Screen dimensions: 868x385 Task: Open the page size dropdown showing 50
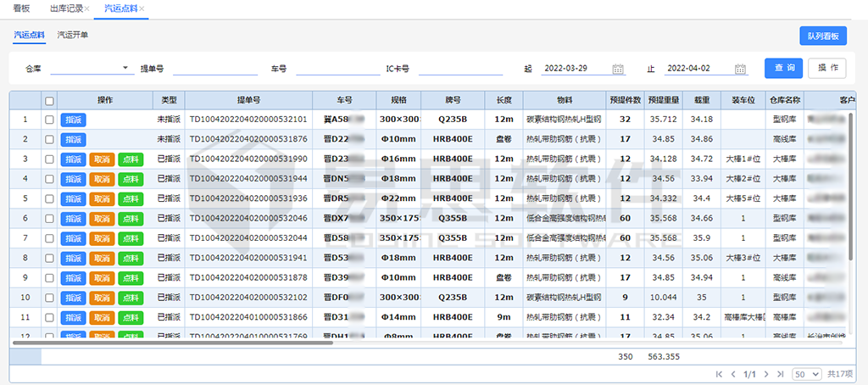click(x=806, y=374)
